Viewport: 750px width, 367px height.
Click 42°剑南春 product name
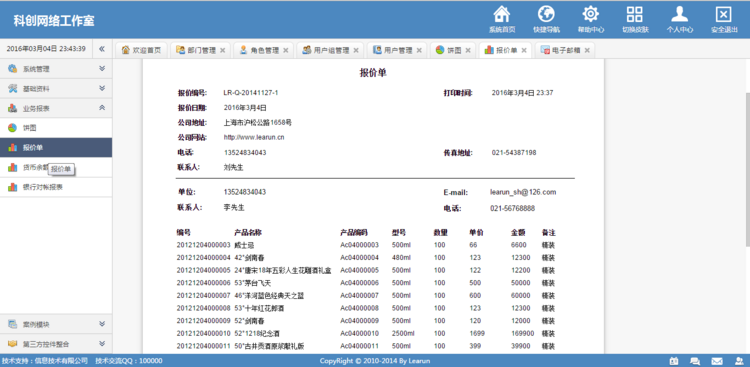click(x=249, y=257)
